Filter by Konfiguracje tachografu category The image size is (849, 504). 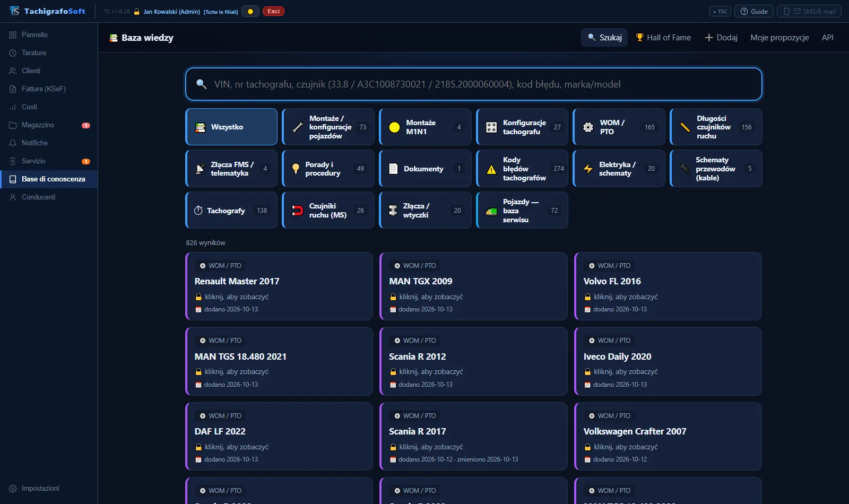click(522, 127)
